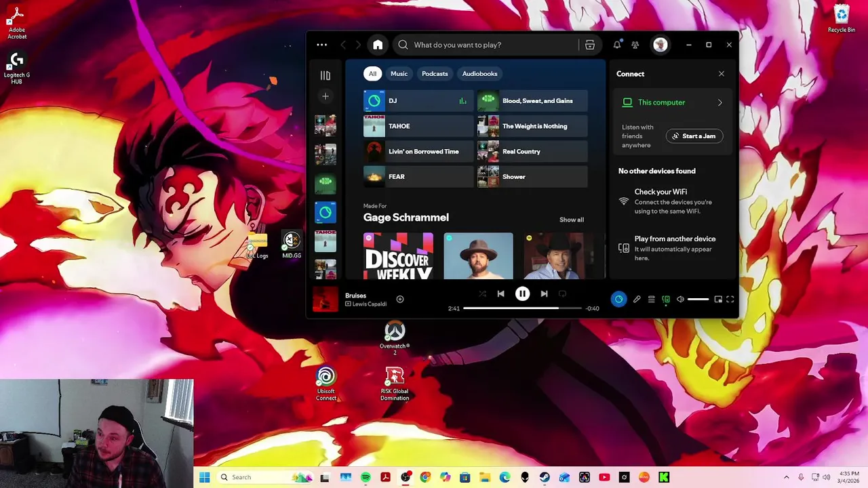Open Lewis Capaldi artist link
868x488 pixels.
click(370, 304)
